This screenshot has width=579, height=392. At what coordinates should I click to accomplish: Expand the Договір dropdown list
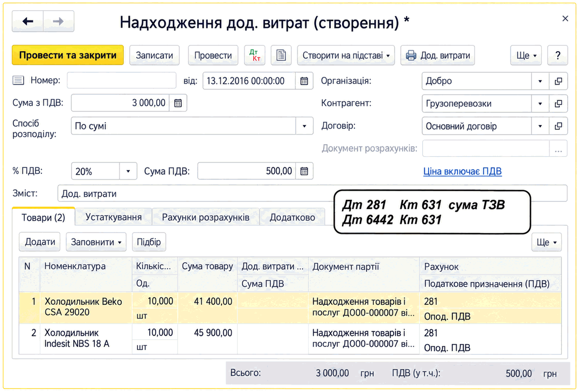tap(540, 126)
